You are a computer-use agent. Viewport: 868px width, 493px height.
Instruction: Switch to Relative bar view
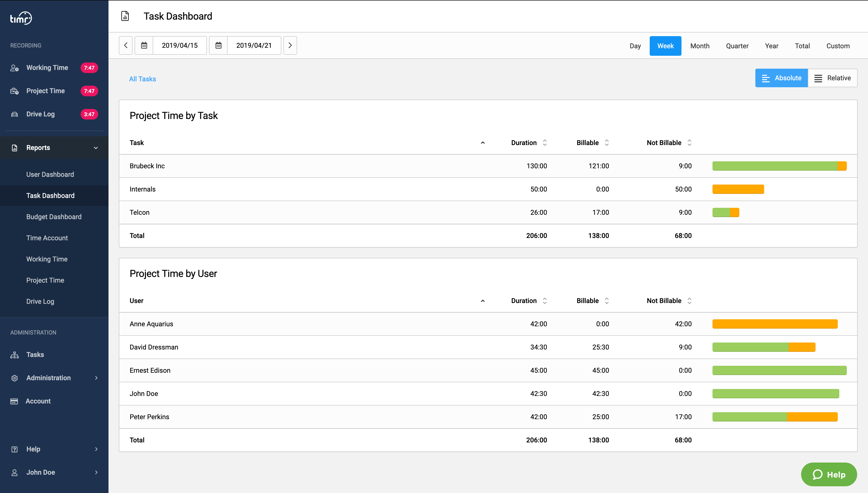click(x=832, y=78)
